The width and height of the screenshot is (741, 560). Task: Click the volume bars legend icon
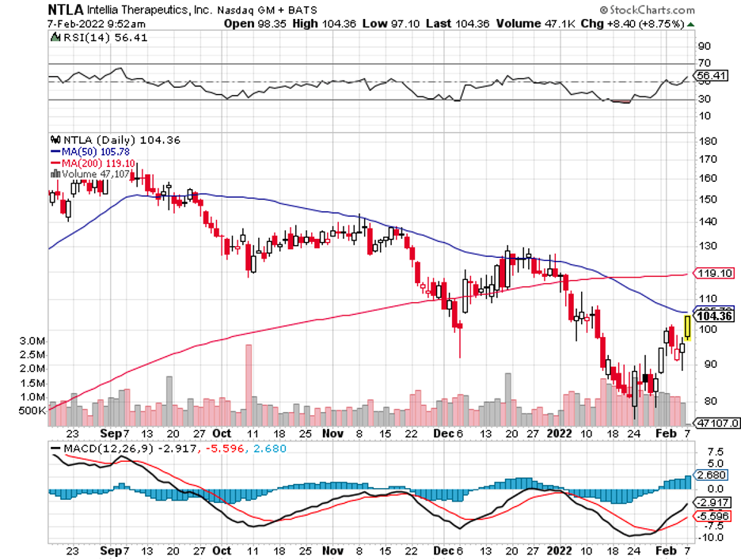55,174
